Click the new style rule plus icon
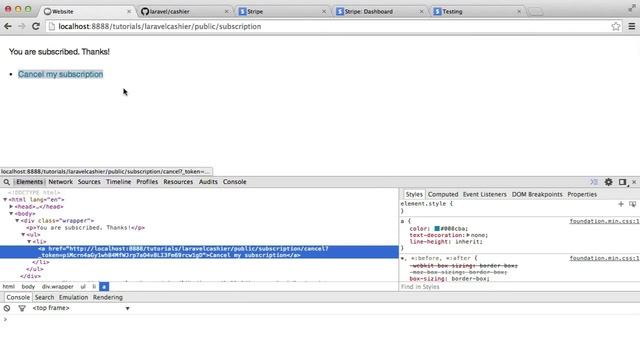The height and width of the screenshot is (360, 640). click(621, 204)
